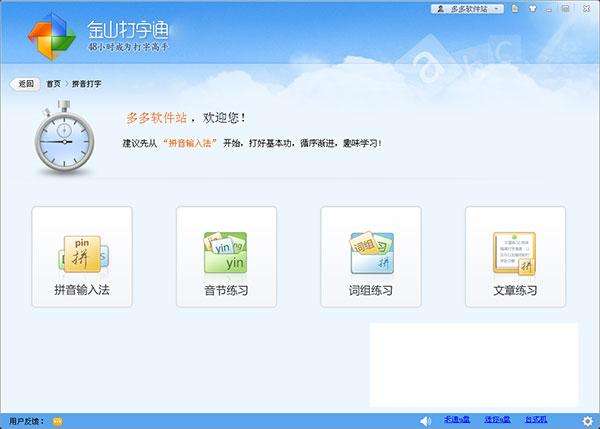Screen dimensions: 600x429
Task: Maximize the 金山打字通 window
Action: point(566,9)
